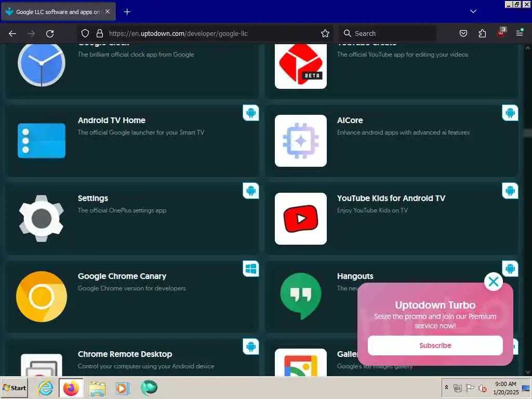Save page to Pocket

pyautogui.click(x=463, y=33)
